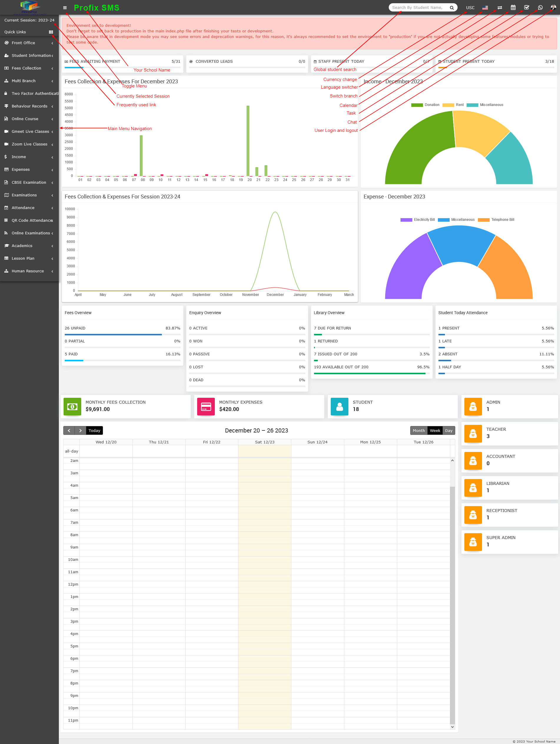Screen dimensions: 560x744
Task: Click the calendar Today button
Action: [94, 430]
